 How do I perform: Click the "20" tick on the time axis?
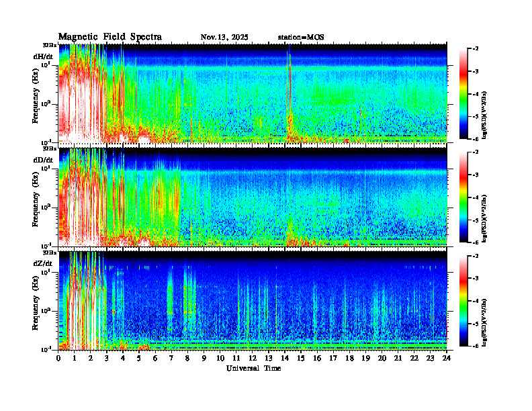382,359
